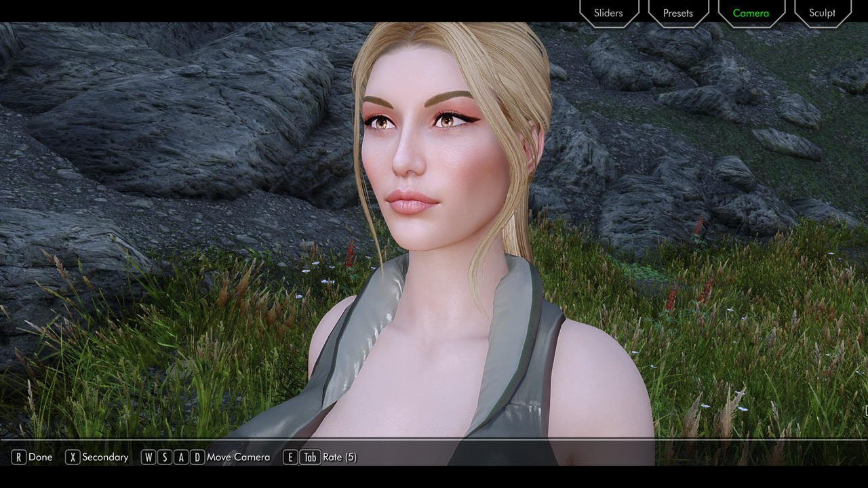This screenshot has height=488, width=868.
Task: Click the Secondary label
Action: 105,457
